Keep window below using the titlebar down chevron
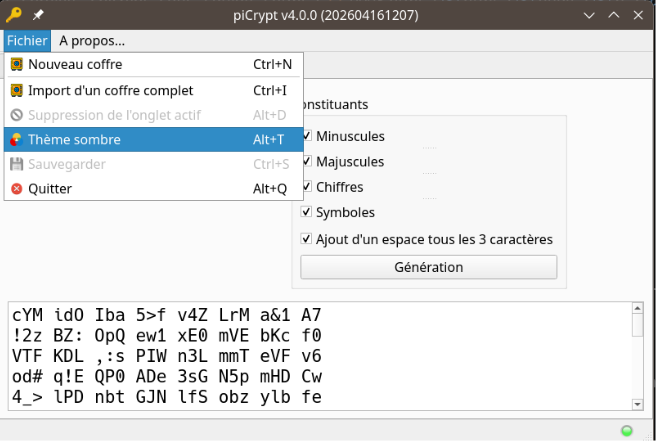 tap(589, 15)
